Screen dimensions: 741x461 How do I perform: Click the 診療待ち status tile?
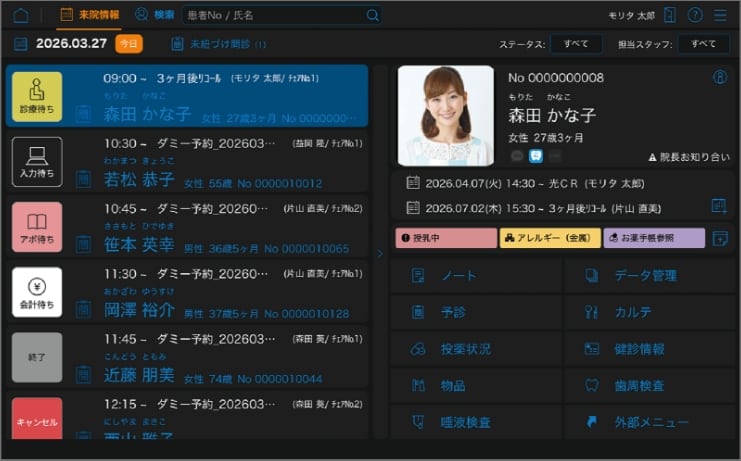point(37,97)
